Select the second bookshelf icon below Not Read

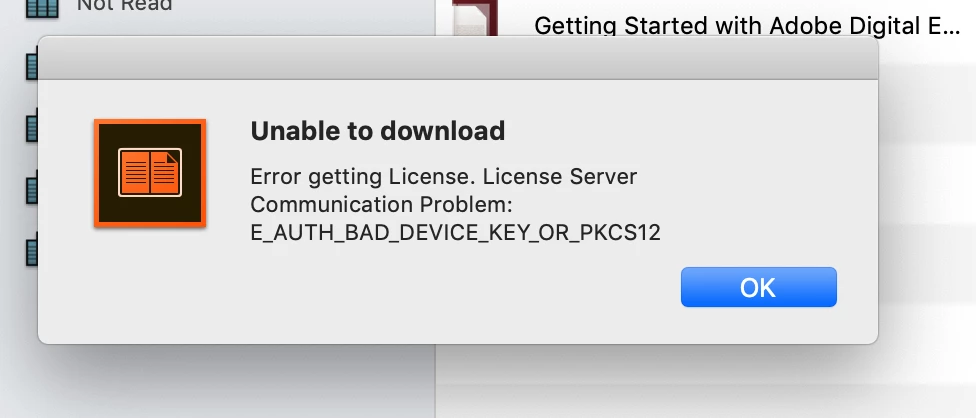pos(32,126)
